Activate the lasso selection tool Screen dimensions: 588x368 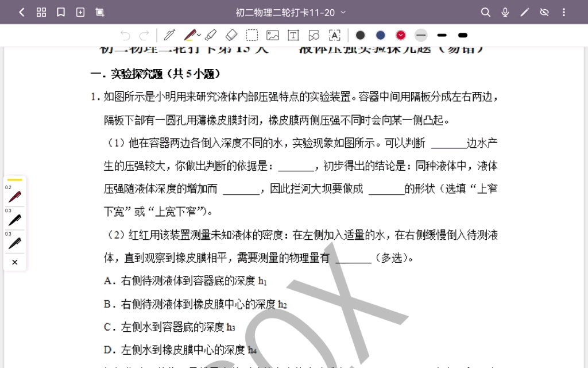click(252, 35)
